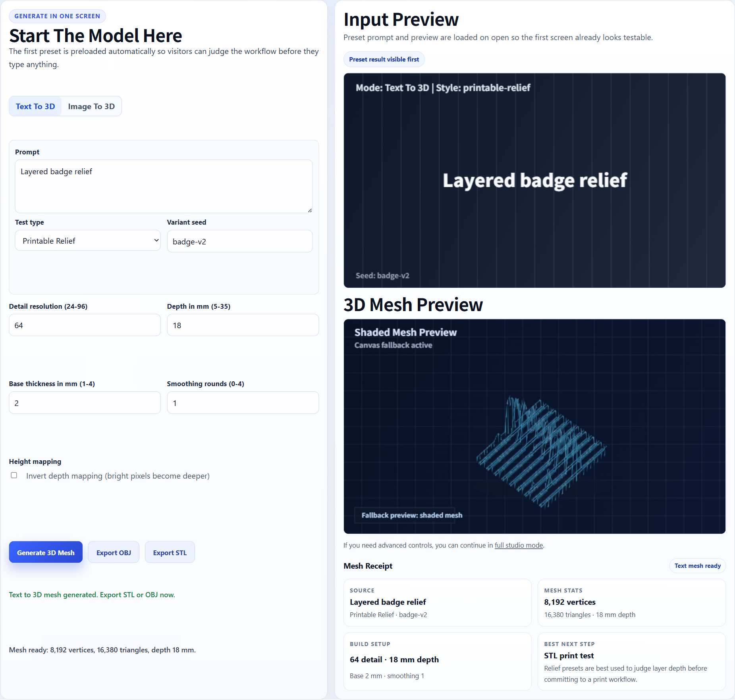
Task: Click the Text mesh ready status badge
Action: pyautogui.click(x=697, y=566)
